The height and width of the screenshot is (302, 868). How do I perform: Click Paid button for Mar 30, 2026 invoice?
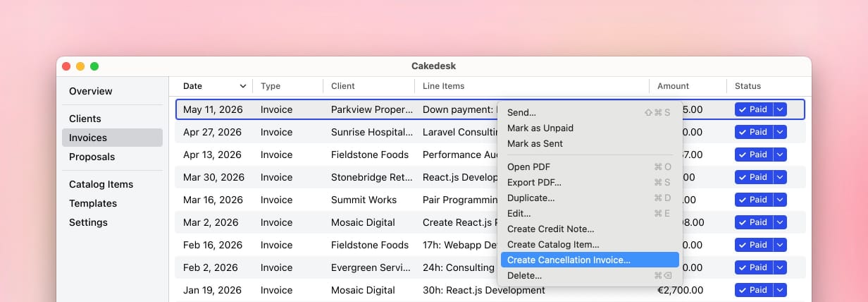tap(753, 177)
